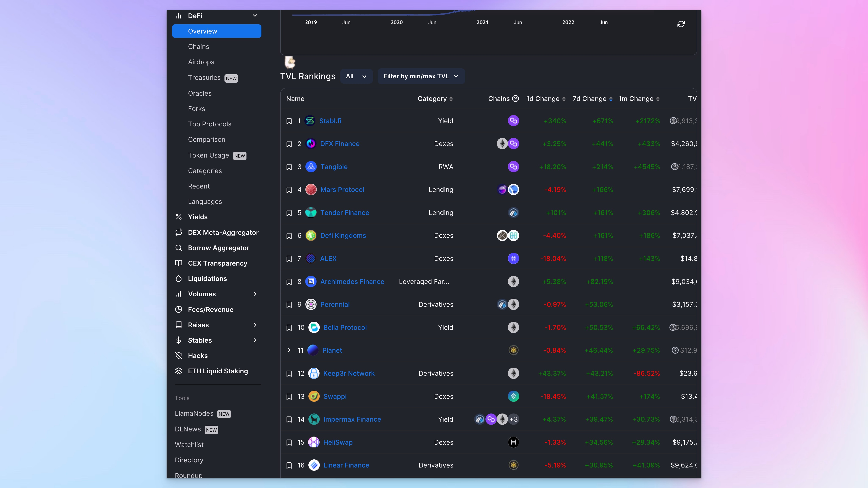Image resolution: width=868 pixels, height=488 pixels.
Task: Click the Stabl.fi protocol logo
Action: point(310,121)
